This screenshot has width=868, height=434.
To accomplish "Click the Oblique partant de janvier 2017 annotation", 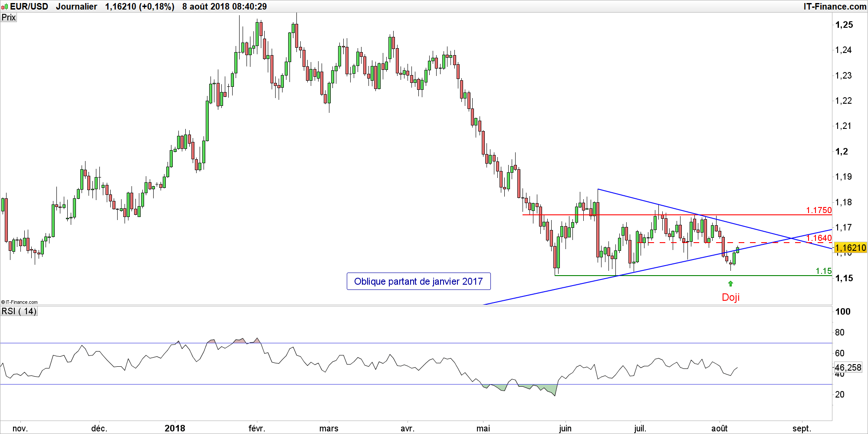I will pos(418,281).
